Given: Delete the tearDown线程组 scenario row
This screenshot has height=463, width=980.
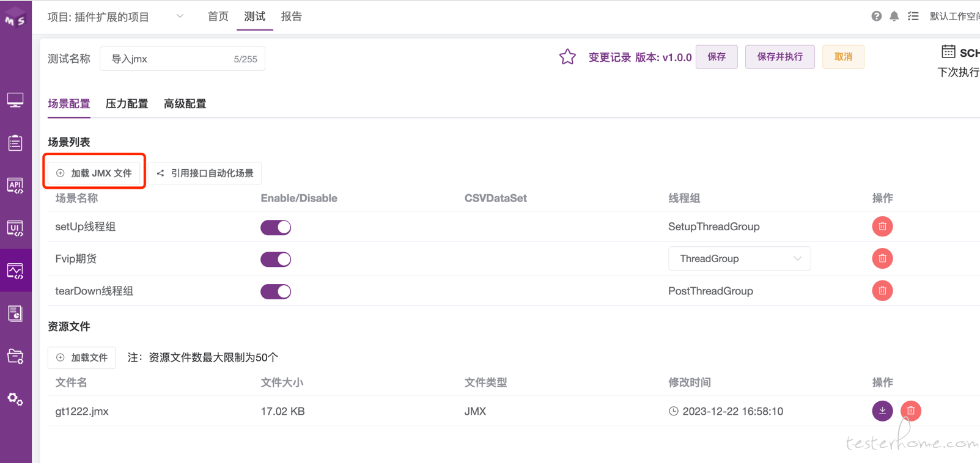Looking at the screenshot, I should 882,291.
